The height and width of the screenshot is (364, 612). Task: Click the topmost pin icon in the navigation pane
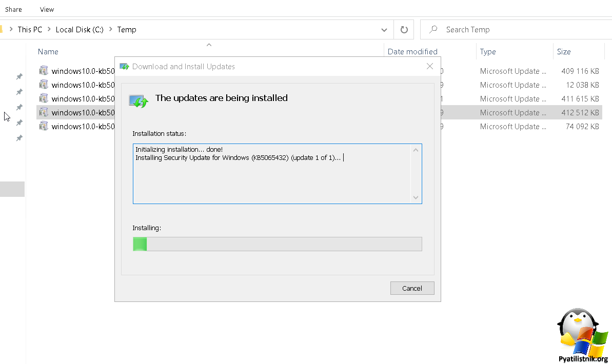click(x=19, y=76)
